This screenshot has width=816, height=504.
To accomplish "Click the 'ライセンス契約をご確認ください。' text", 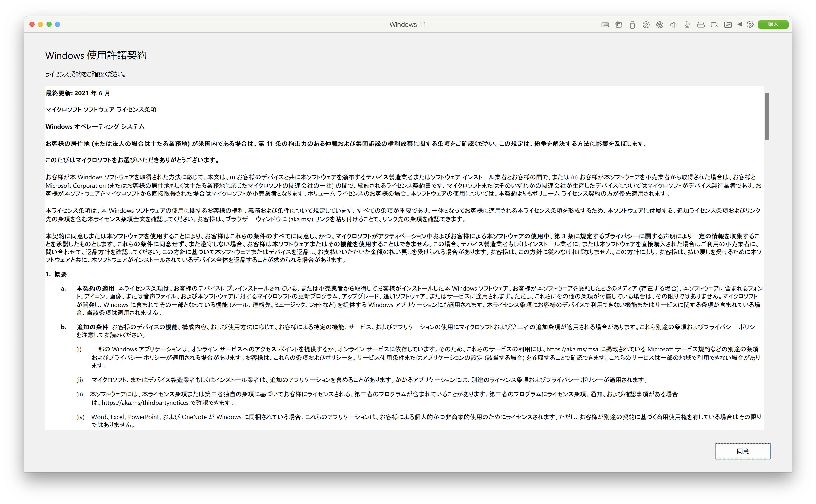I will (x=86, y=74).
